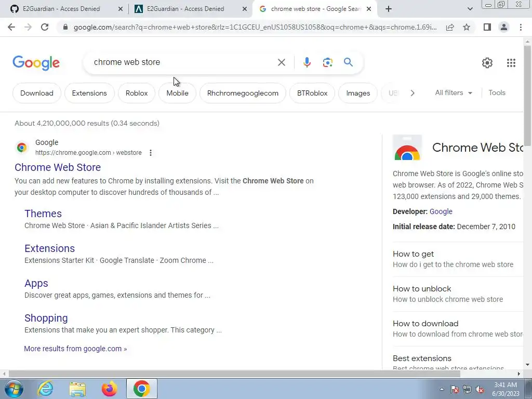Open the Action Center flag icon
Viewport: 532px width, 399px height.
pyautogui.click(x=454, y=389)
